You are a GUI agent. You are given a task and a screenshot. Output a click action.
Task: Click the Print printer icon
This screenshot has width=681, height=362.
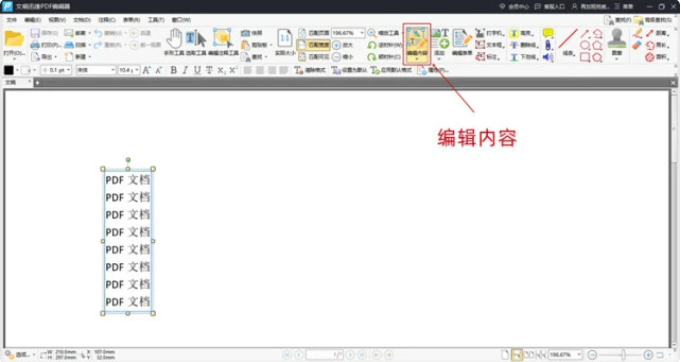coord(35,45)
